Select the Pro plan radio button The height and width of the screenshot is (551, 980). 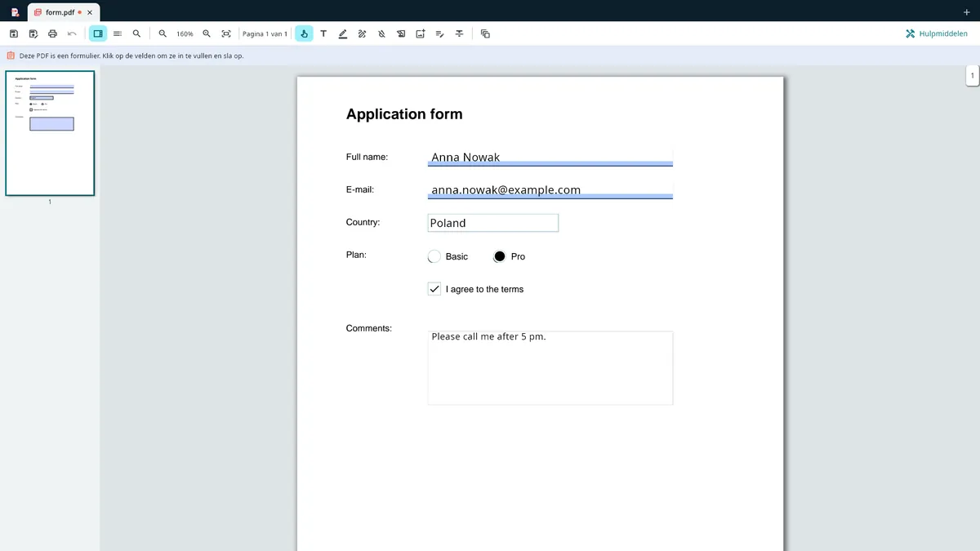pos(500,256)
